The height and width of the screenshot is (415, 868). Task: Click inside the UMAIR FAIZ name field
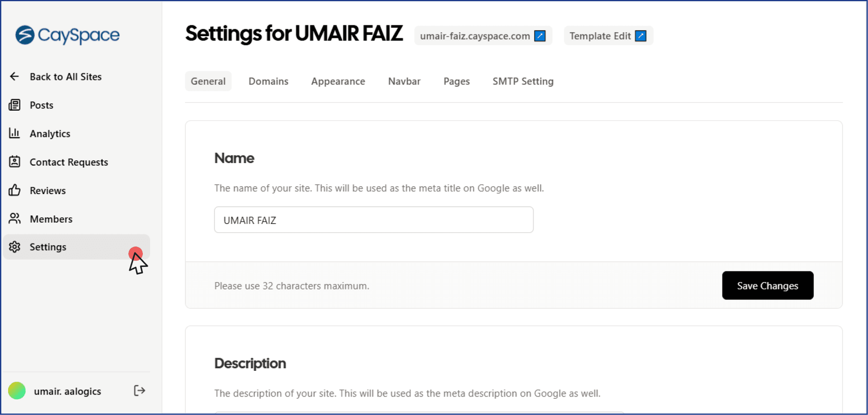pos(373,220)
